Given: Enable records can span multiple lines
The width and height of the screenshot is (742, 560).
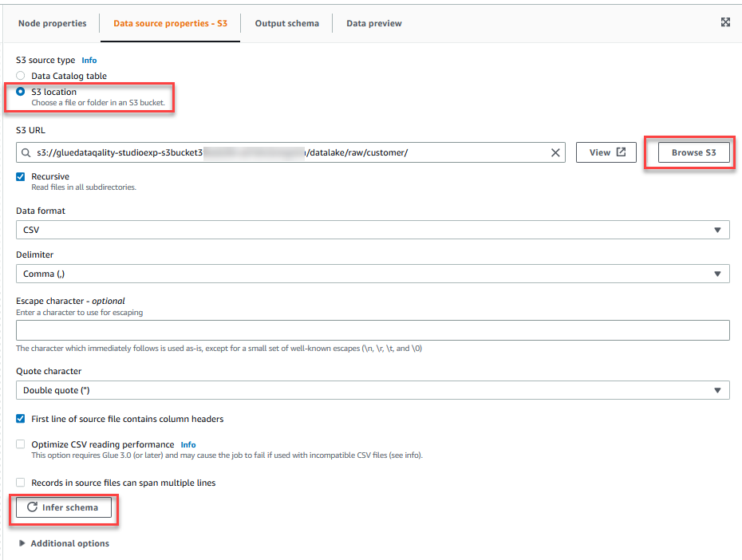Looking at the screenshot, I should (21, 483).
